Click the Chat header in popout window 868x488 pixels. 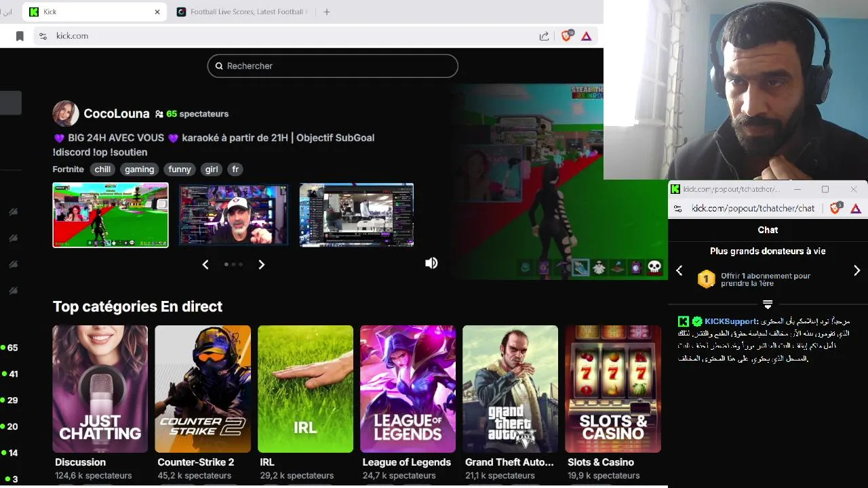pyautogui.click(x=768, y=230)
